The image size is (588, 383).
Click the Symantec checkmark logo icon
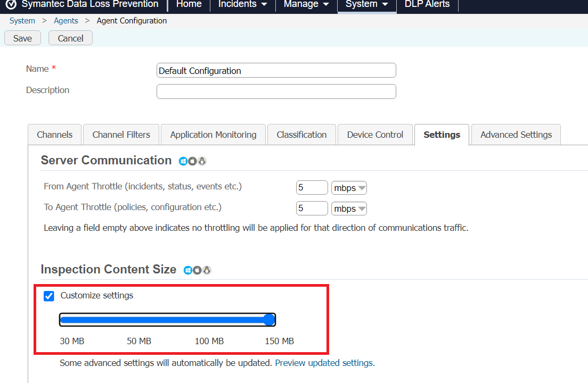pos(11,4)
